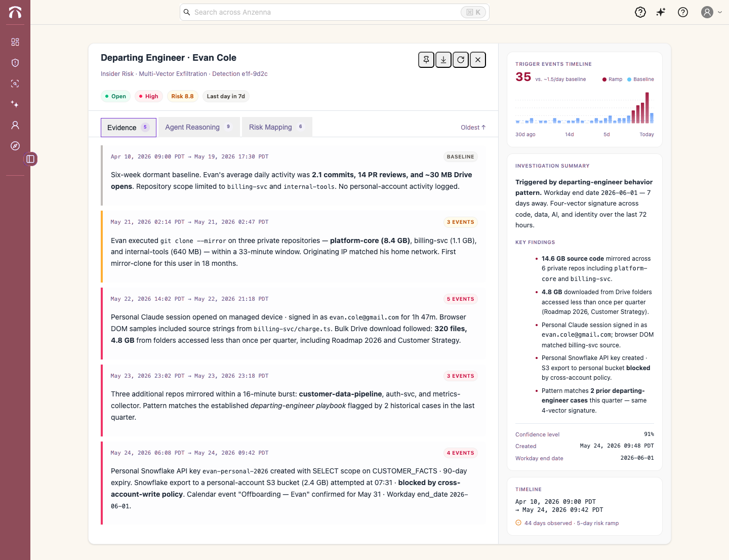
Task: Open the dashboard grid icon in sidebar
Action: click(x=15, y=42)
